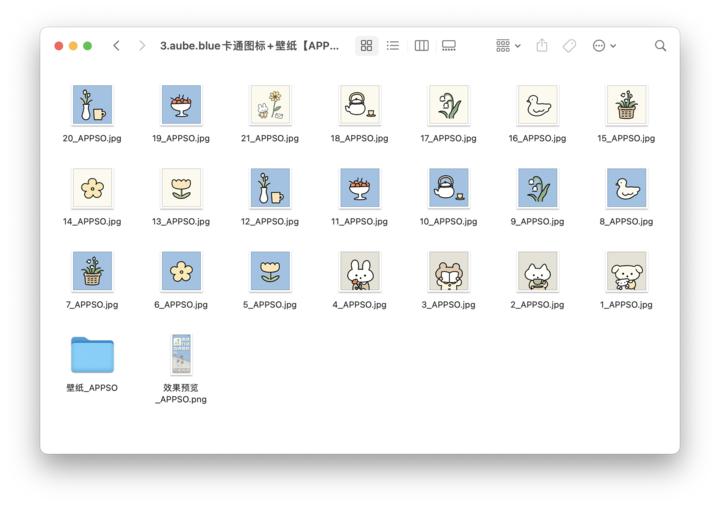720x507 pixels.
Task: Click the 1_APPSO.jpg file name label
Action: pos(626,305)
